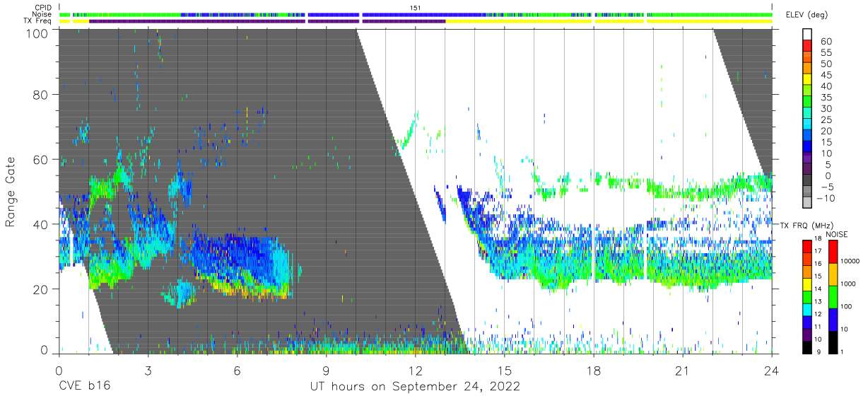This screenshot has height=401, width=868.
Task: Click the 1000 value in NOISE legend
Action: (850, 284)
